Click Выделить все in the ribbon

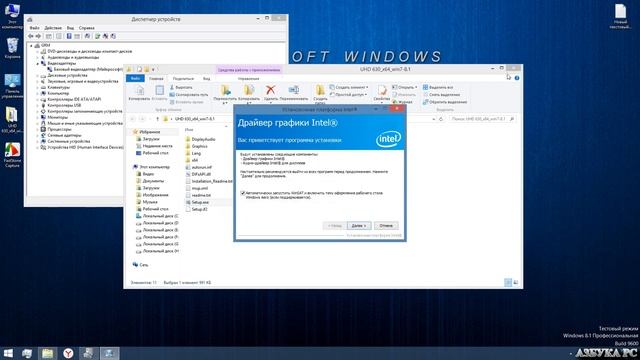[x=438, y=87]
